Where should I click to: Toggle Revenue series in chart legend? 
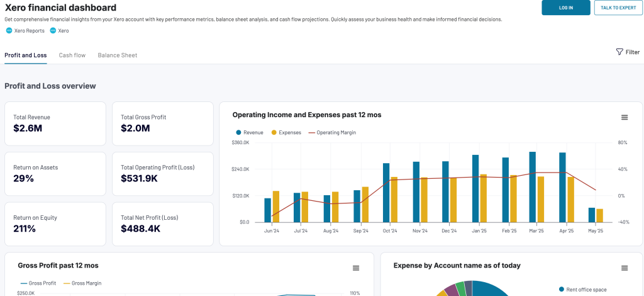(x=249, y=132)
